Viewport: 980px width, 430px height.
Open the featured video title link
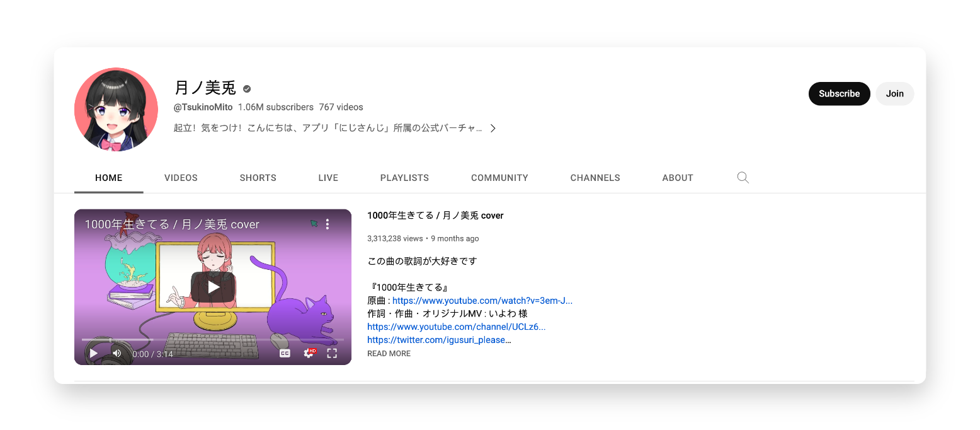tap(435, 216)
